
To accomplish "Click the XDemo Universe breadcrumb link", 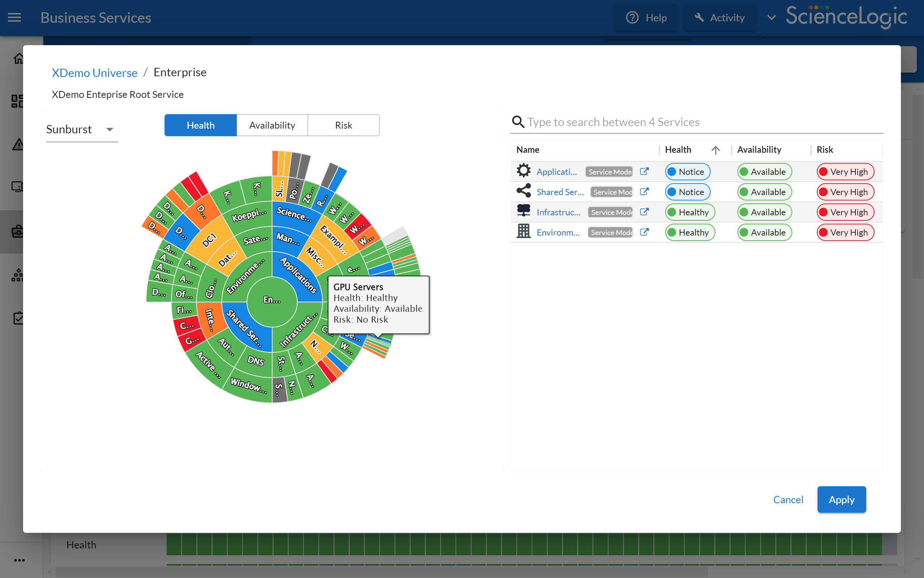I will coord(94,72).
